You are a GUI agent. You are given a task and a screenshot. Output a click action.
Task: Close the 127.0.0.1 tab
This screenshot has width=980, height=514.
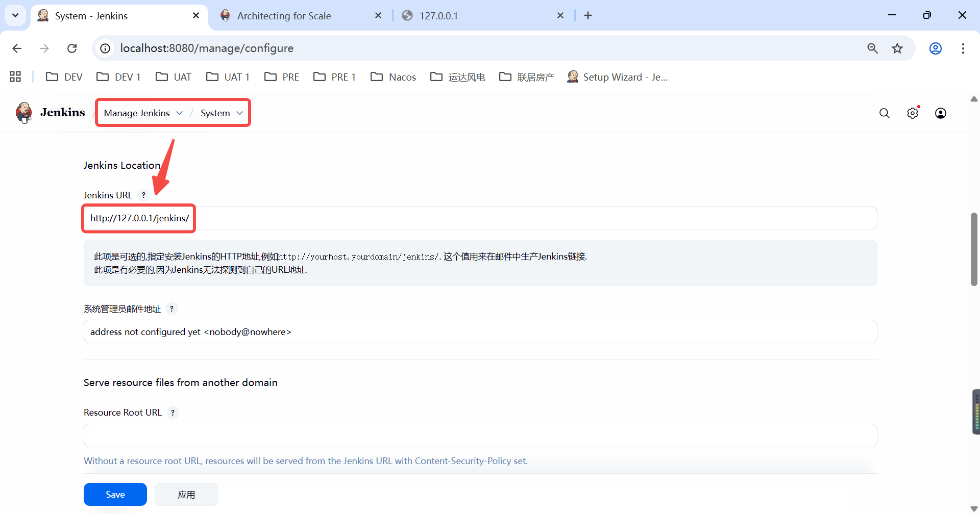[x=560, y=16]
